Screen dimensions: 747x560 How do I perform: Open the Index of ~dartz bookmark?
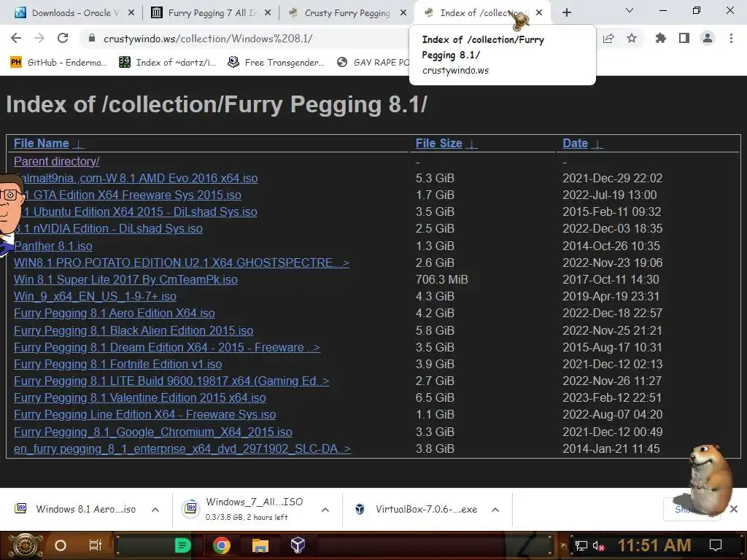point(167,62)
